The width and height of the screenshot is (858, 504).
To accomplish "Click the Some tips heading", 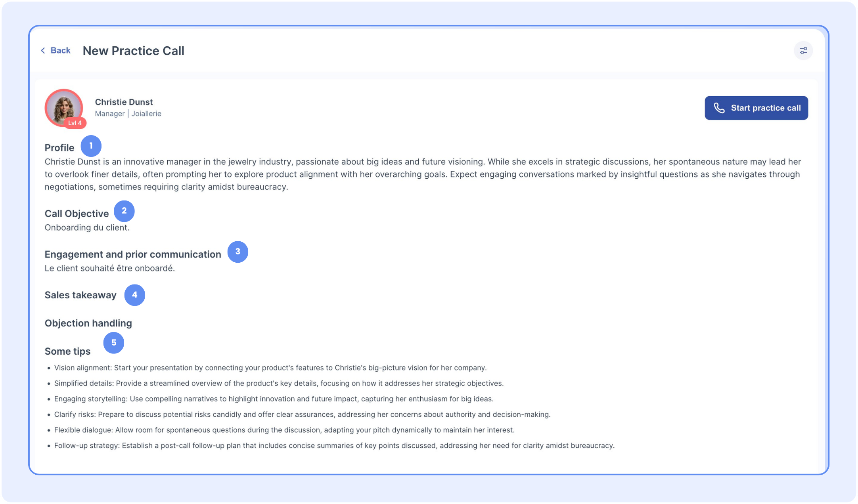I will coord(67,351).
